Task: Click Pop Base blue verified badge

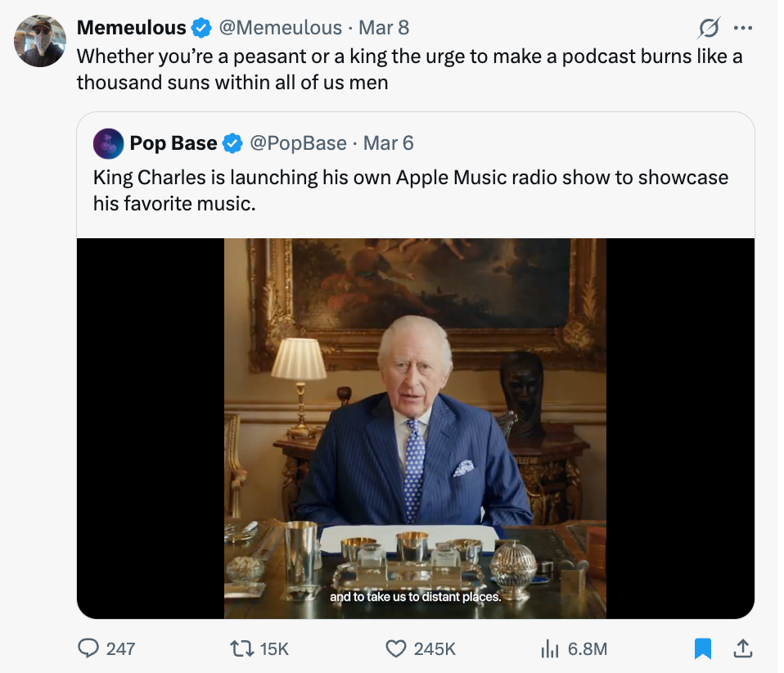Action: [232, 143]
